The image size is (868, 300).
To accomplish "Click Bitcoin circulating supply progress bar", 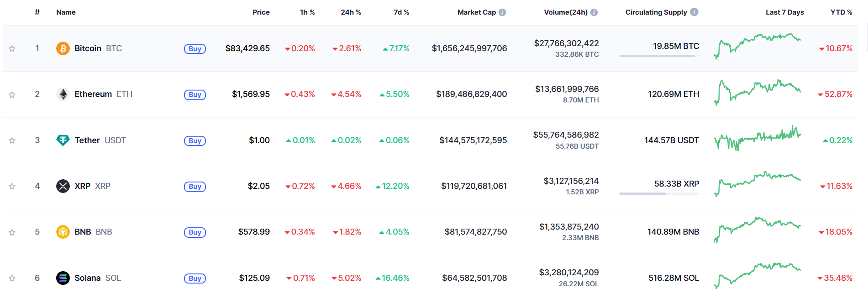I will pyautogui.click(x=659, y=56).
